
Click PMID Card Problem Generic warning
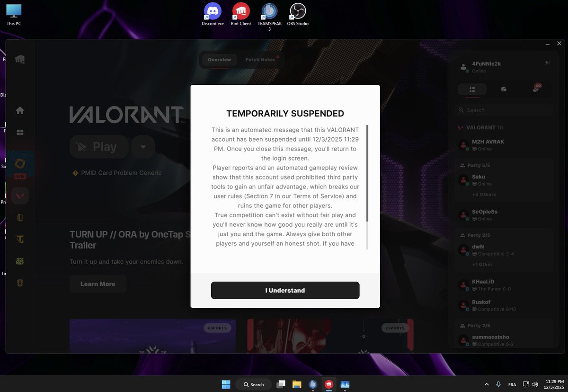(x=116, y=173)
